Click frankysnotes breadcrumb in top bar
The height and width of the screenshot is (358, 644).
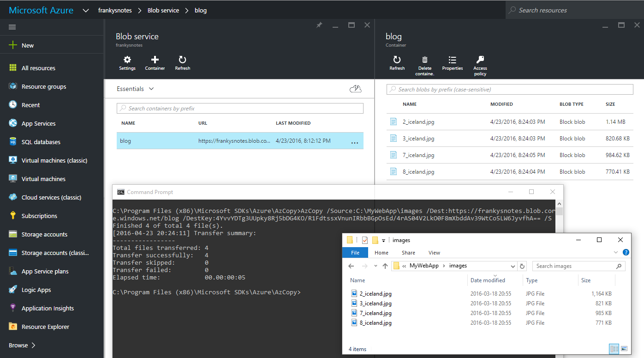(x=115, y=10)
